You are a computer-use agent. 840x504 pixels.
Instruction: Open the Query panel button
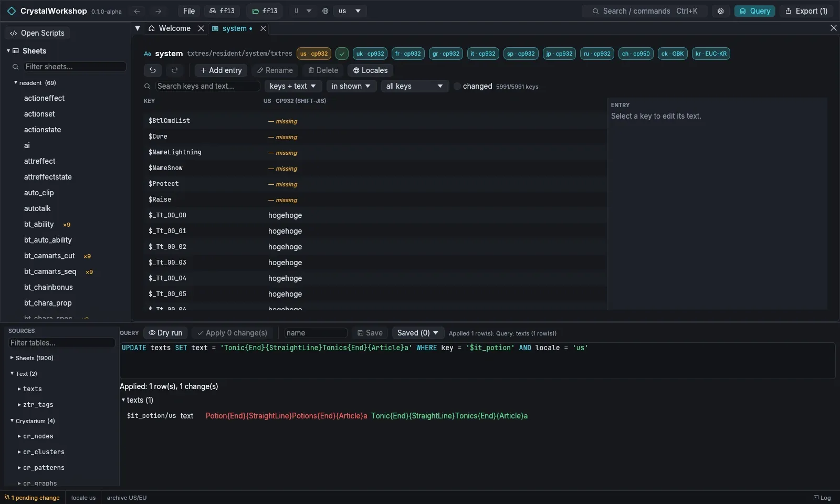755,11
